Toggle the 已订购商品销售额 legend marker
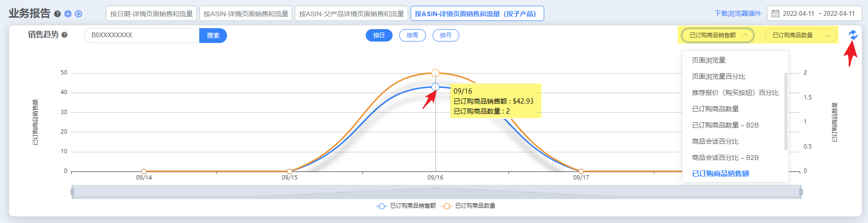This screenshot has height=223, width=868. 381,206
